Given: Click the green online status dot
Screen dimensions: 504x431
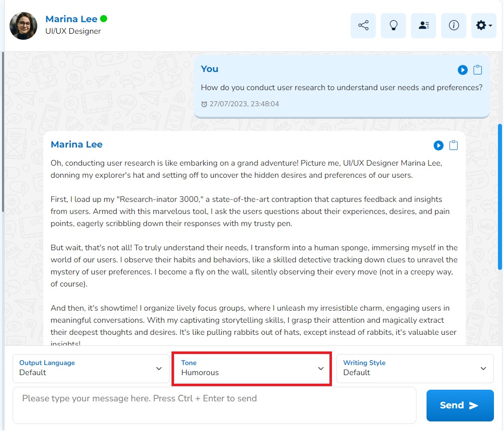Looking at the screenshot, I should click(x=104, y=19).
